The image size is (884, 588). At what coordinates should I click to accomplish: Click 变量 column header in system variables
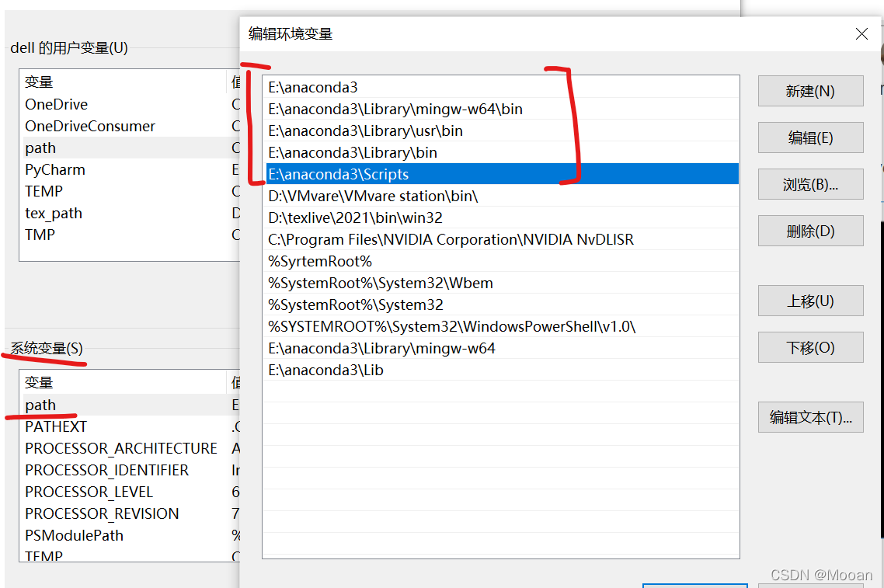123,382
